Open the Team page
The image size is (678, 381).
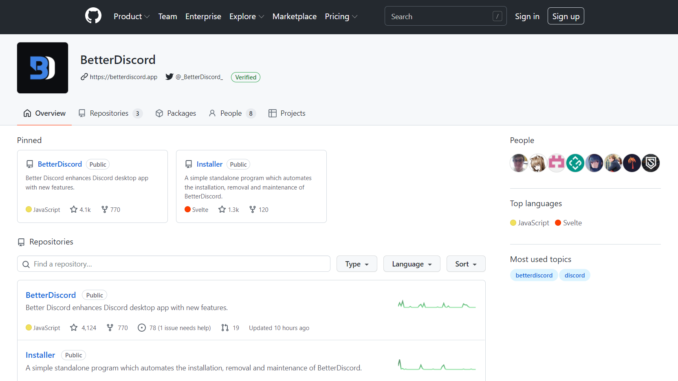tap(167, 16)
